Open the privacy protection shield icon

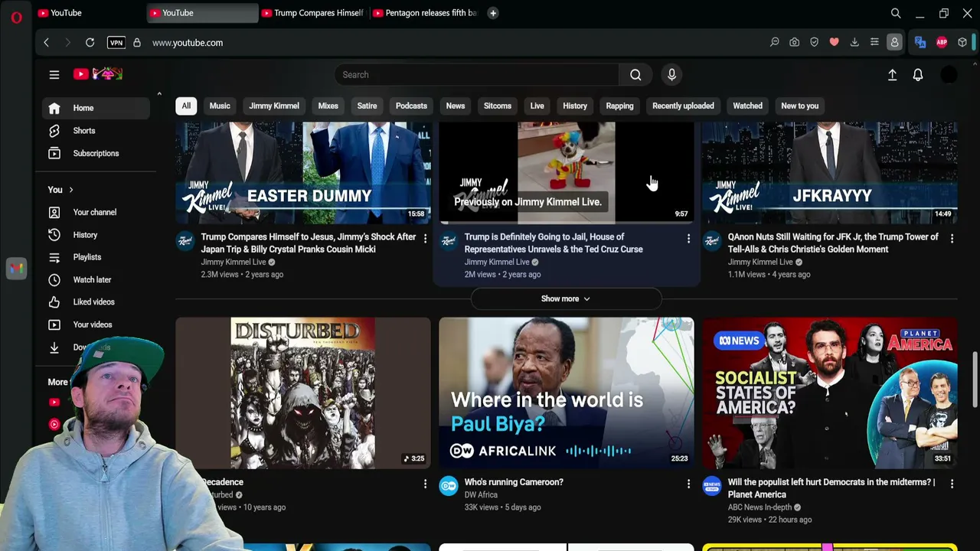(x=815, y=43)
